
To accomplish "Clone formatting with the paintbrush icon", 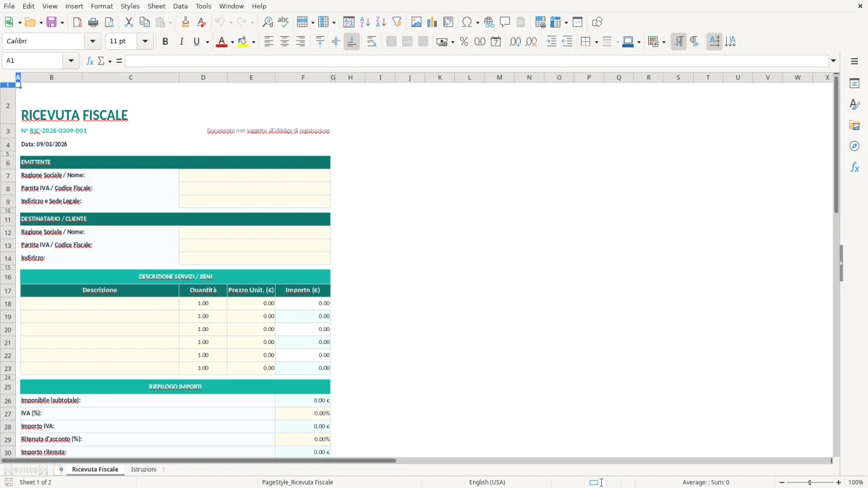I will 185,22.
